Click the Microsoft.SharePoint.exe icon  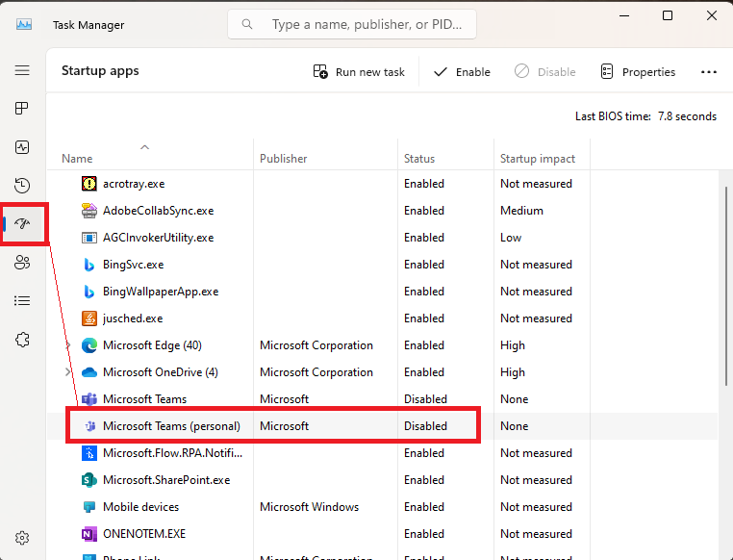point(88,480)
